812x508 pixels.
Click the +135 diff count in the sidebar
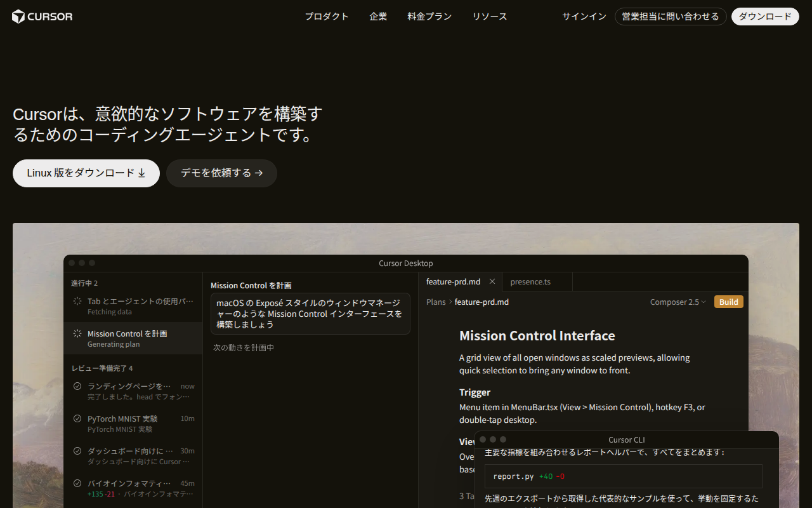[x=95, y=494]
